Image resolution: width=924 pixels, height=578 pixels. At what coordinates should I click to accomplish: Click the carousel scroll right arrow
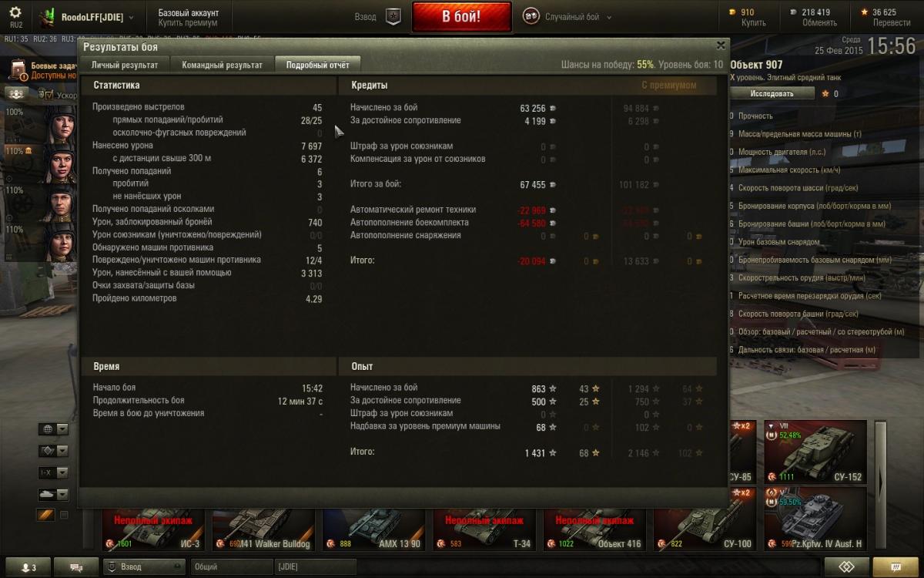point(881,486)
